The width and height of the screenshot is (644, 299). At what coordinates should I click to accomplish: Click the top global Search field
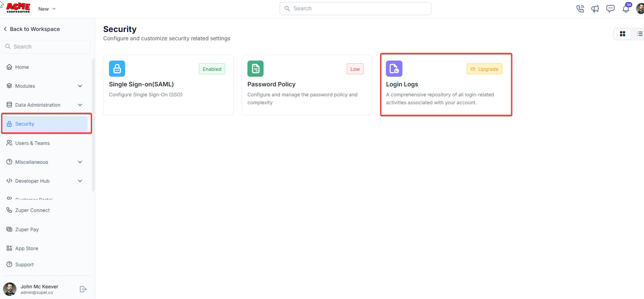point(355,9)
